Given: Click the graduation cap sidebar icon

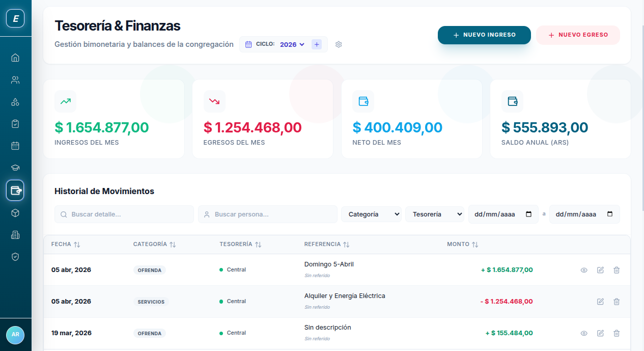Looking at the screenshot, I should 15,168.
